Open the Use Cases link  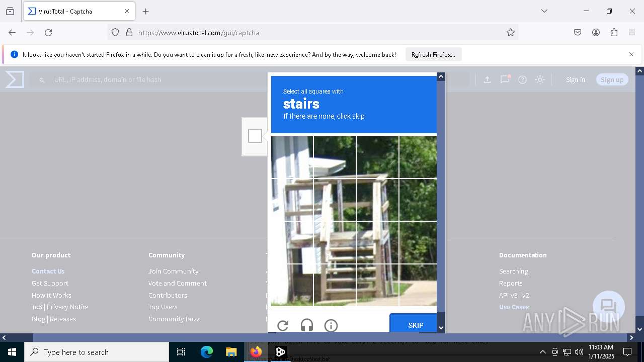point(514,307)
